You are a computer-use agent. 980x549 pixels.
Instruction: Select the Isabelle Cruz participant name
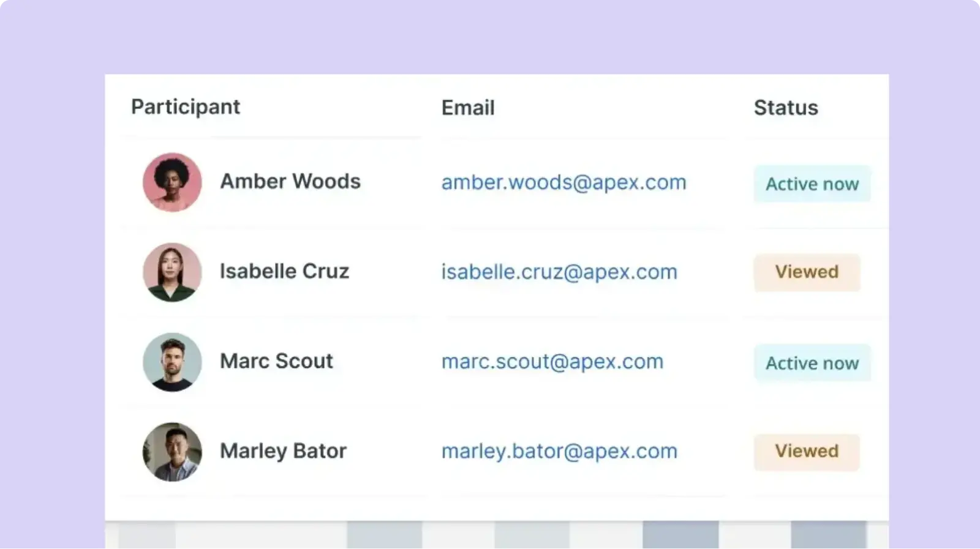[284, 271]
